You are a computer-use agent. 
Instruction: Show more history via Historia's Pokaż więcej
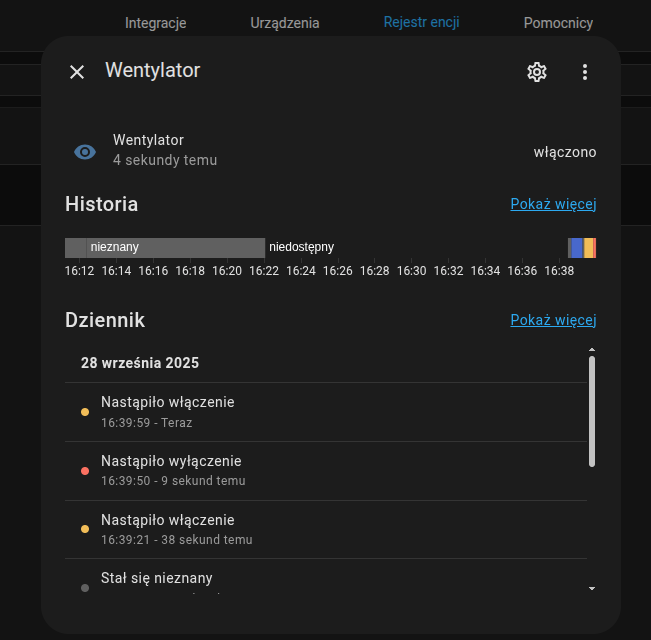coord(553,204)
